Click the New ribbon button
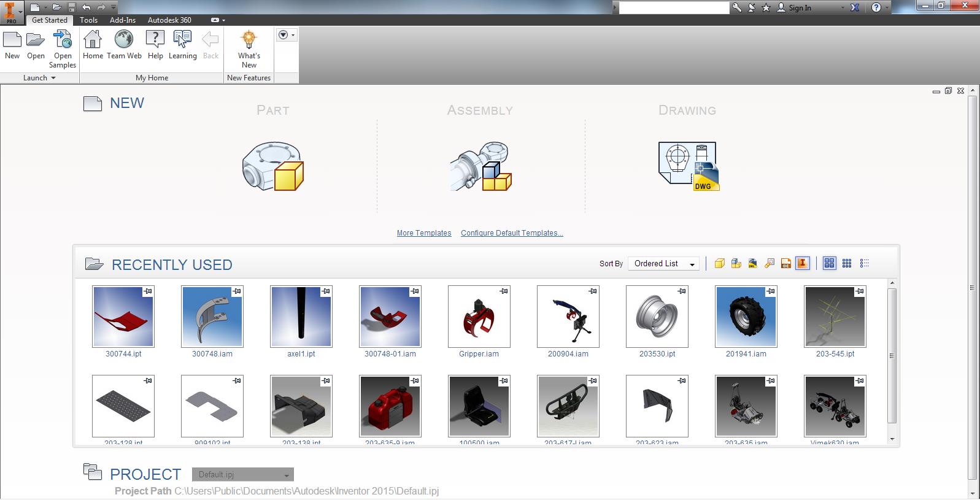This screenshot has height=500, width=980. 12,45
